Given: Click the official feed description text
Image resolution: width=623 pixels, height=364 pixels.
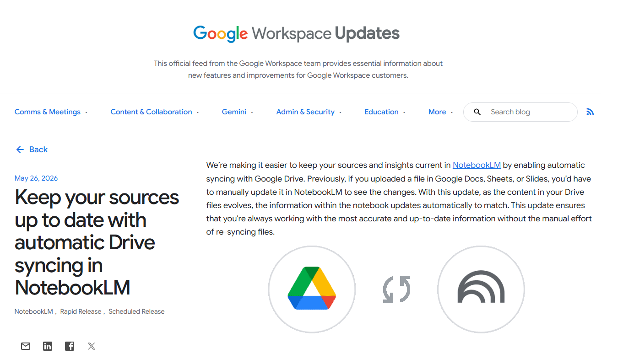Looking at the screenshot, I should pos(298,69).
